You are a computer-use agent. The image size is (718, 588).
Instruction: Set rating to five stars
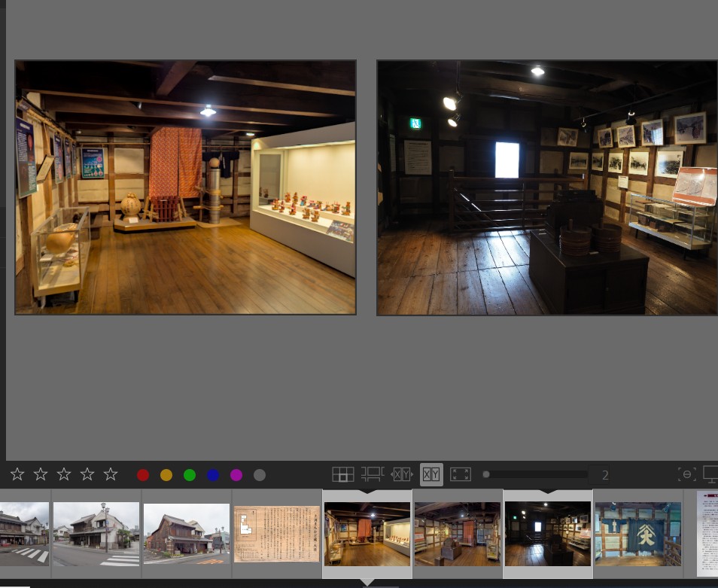coord(111,474)
